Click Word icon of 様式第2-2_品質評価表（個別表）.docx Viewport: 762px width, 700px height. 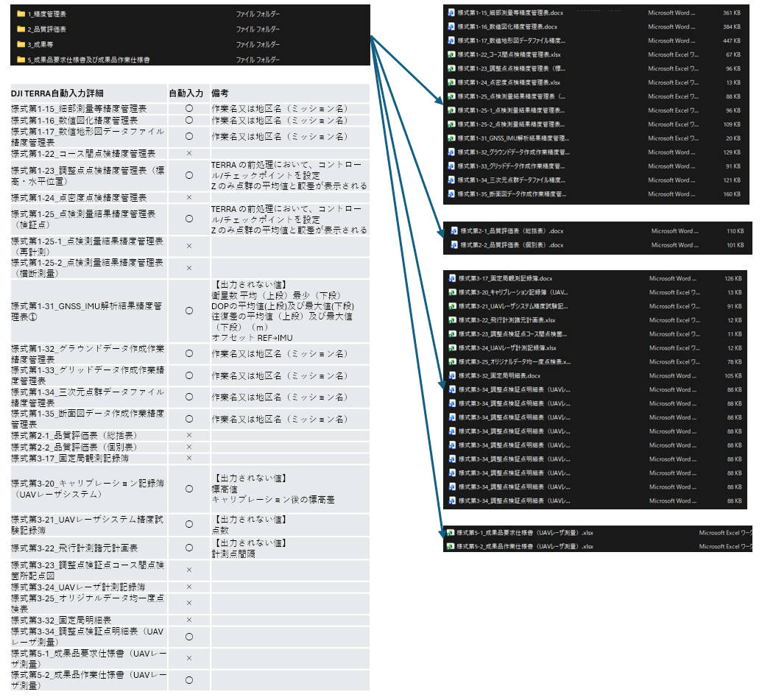[454, 245]
